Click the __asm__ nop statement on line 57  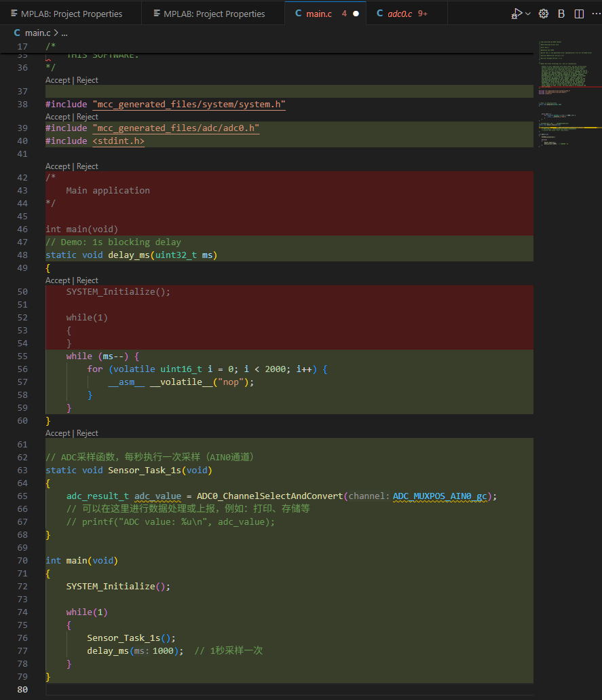point(181,382)
